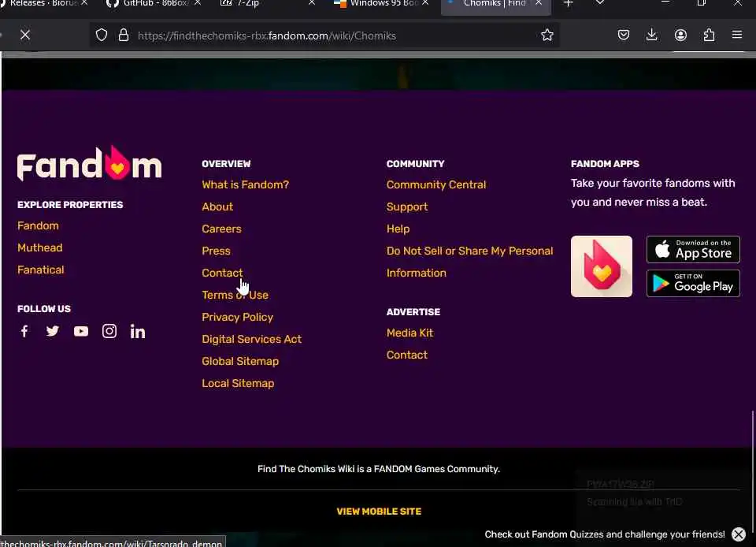Open Contact link under Advertise

(x=407, y=355)
